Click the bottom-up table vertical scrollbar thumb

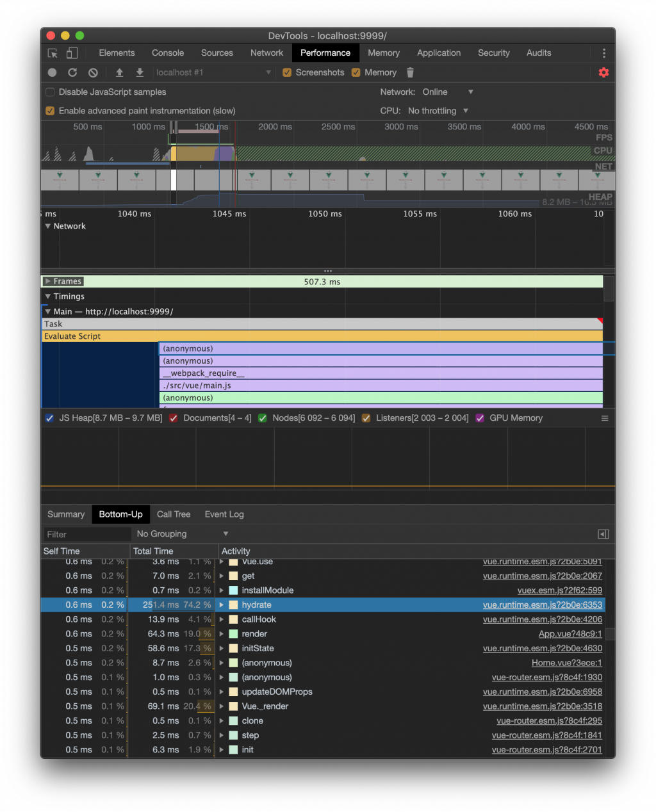610,633
